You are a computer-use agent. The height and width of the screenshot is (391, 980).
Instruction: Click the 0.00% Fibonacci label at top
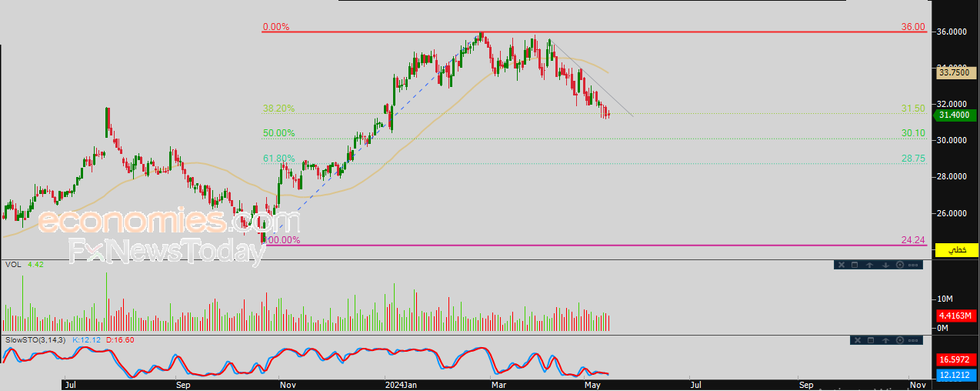(x=275, y=27)
